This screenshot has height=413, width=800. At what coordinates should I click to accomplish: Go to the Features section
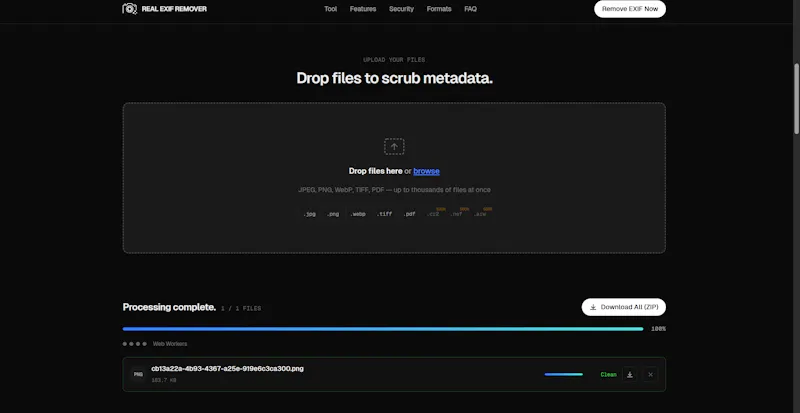click(363, 9)
